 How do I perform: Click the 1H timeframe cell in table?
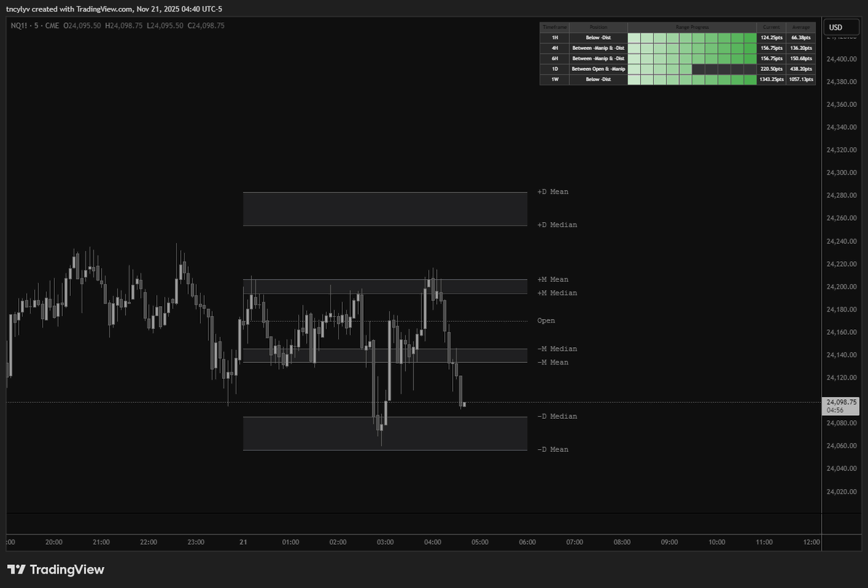(x=555, y=36)
